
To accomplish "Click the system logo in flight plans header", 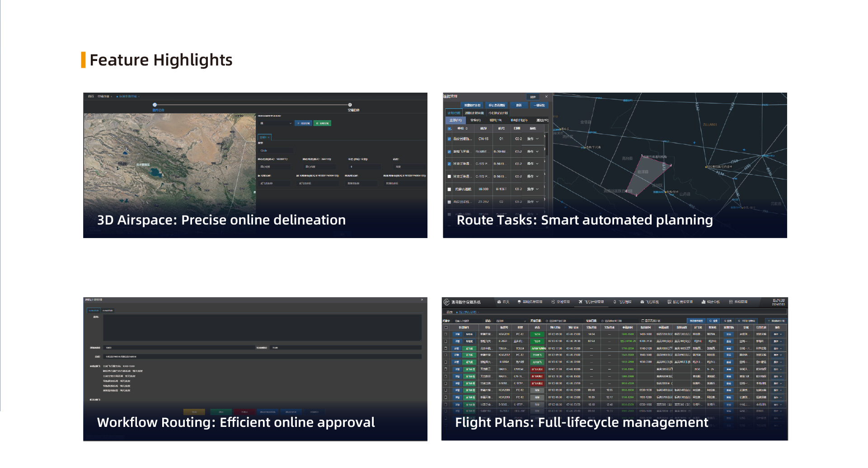I will [x=446, y=302].
